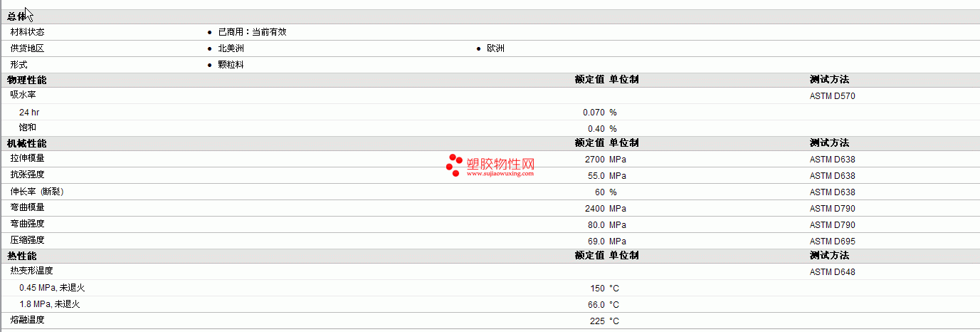Select the 1.8 MPa, 未退火 row
The height and width of the screenshot is (332, 980).
point(490,304)
